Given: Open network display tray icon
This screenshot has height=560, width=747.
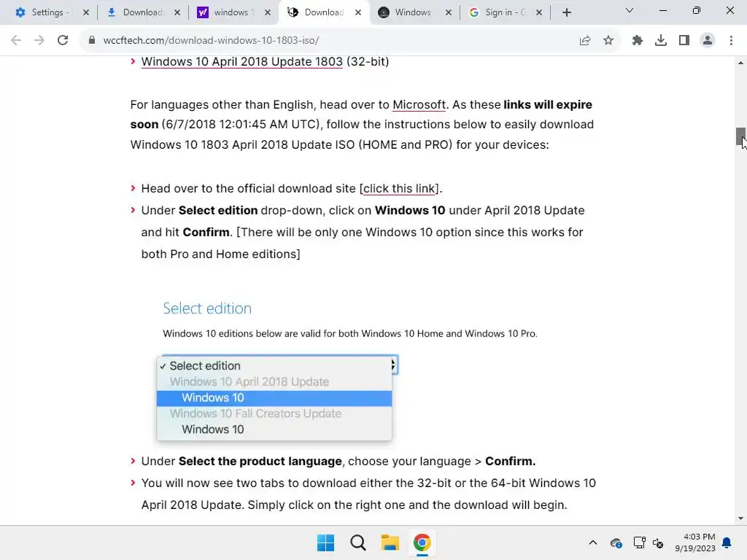Looking at the screenshot, I should tap(639, 542).
